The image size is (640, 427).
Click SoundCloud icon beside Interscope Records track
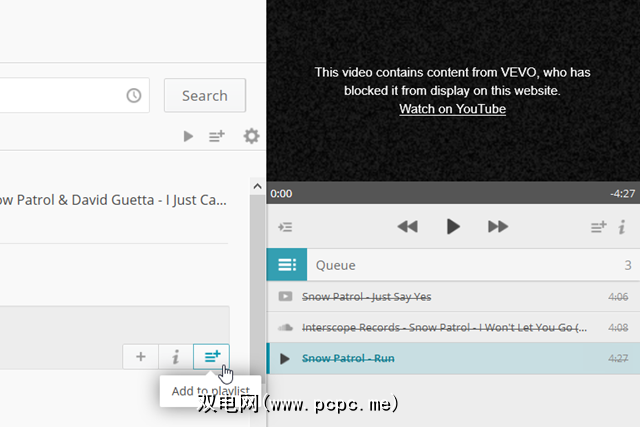(x=285, y=327)
